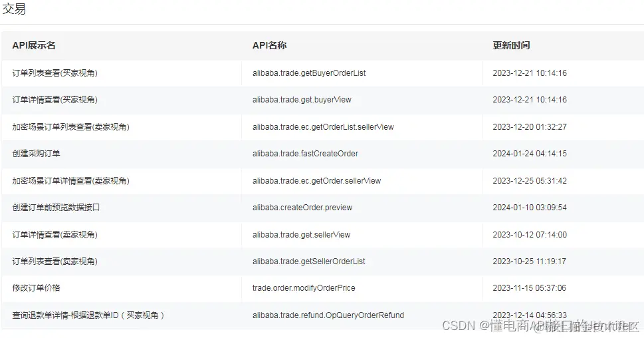
Task: Click the API展示名 column header
Action: pyautogui.click(x=34, y=46)
